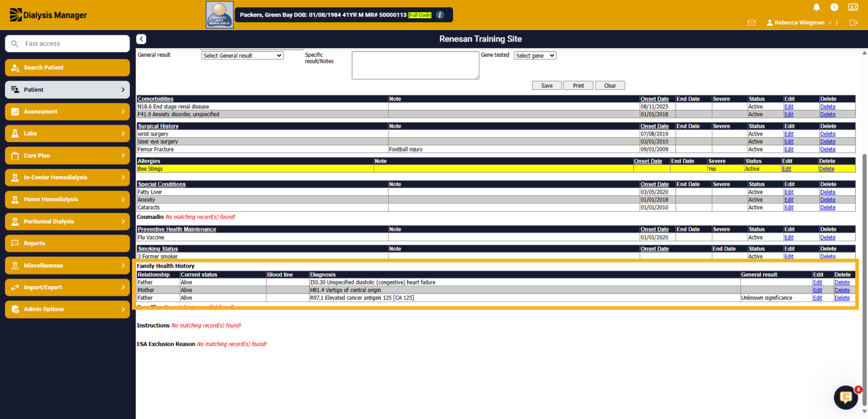Open the Reports sidebar item

point(67,243)
